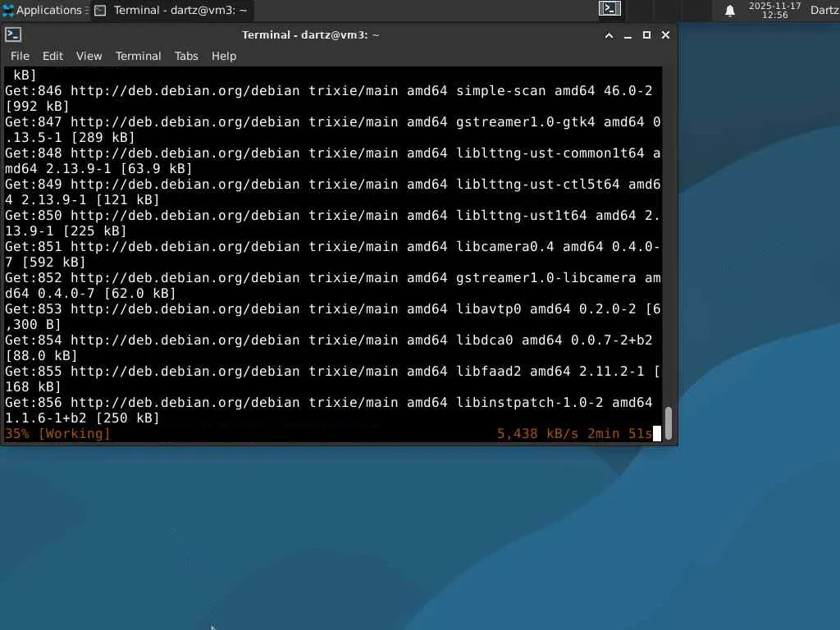
Task: Click the window title Terminal - dartz@vm3: ~
Action: 311,35
